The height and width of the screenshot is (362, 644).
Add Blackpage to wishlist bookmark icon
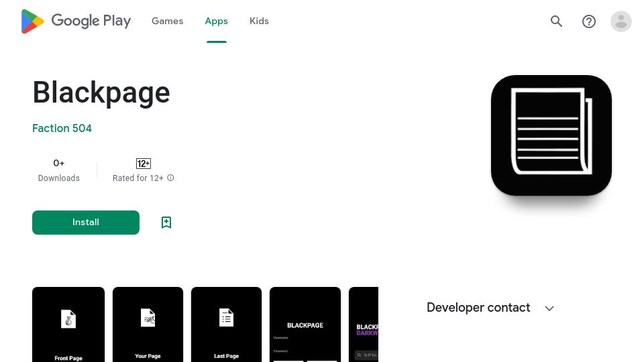click(166, 223)
